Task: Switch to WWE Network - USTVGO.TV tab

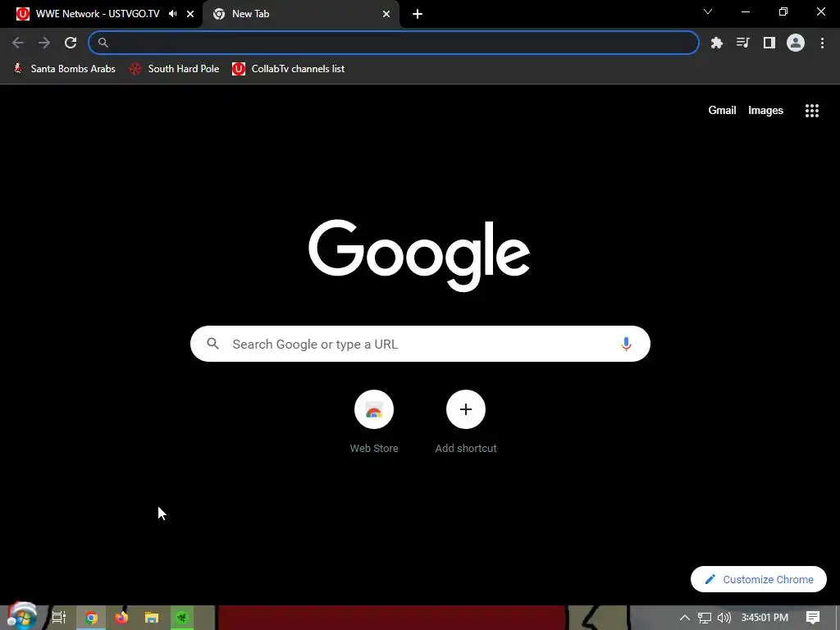Action: (x=98, y=14)
